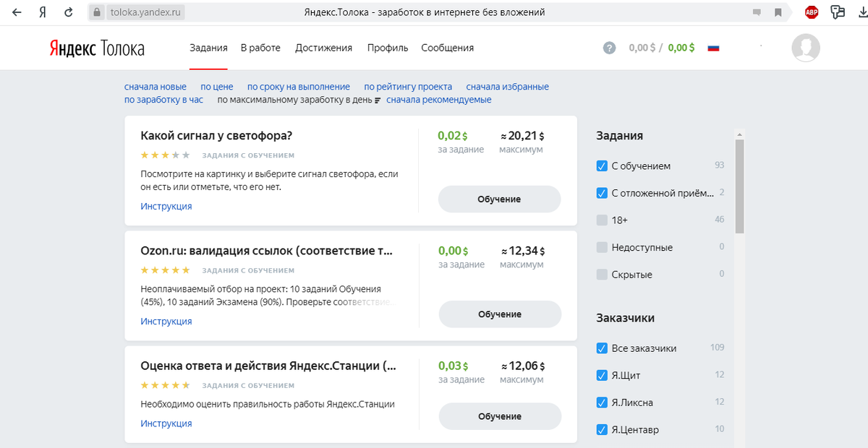Open browser downloads arrow icon

point(861,12)
